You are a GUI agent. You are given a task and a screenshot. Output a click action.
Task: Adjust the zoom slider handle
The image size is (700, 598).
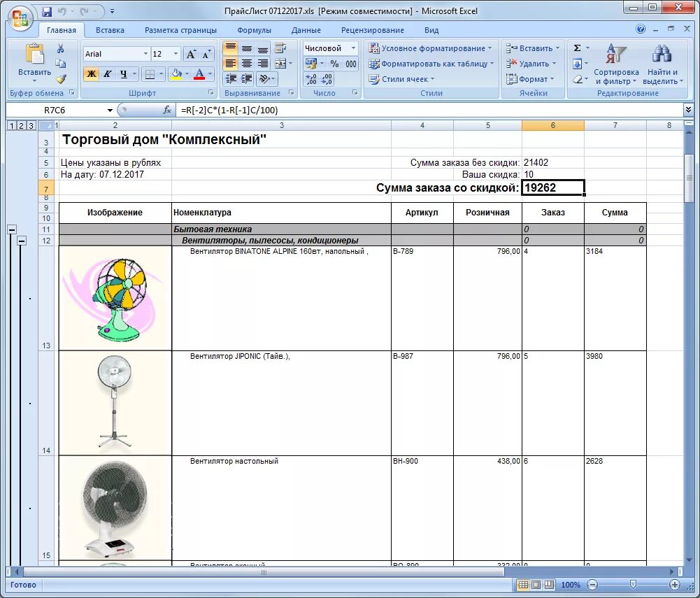[x=633, y=585]
